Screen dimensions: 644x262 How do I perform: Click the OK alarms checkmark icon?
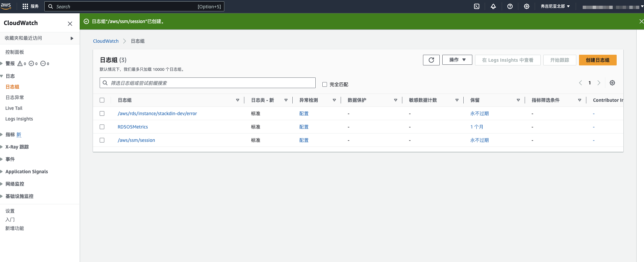click(31, 63)
